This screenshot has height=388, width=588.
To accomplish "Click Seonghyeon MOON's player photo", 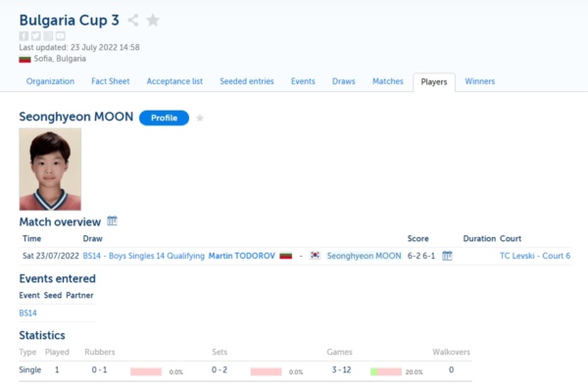I will (x=50, y=170).
